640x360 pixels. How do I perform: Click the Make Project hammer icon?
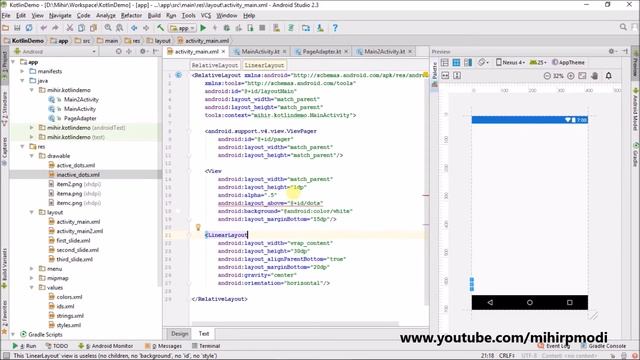(160, 28)
